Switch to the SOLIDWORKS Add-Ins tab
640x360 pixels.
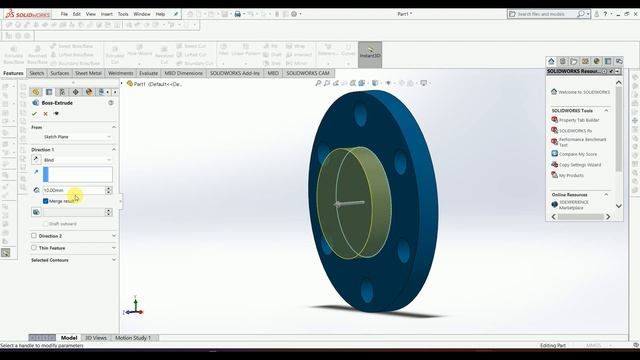click(235, 73)
